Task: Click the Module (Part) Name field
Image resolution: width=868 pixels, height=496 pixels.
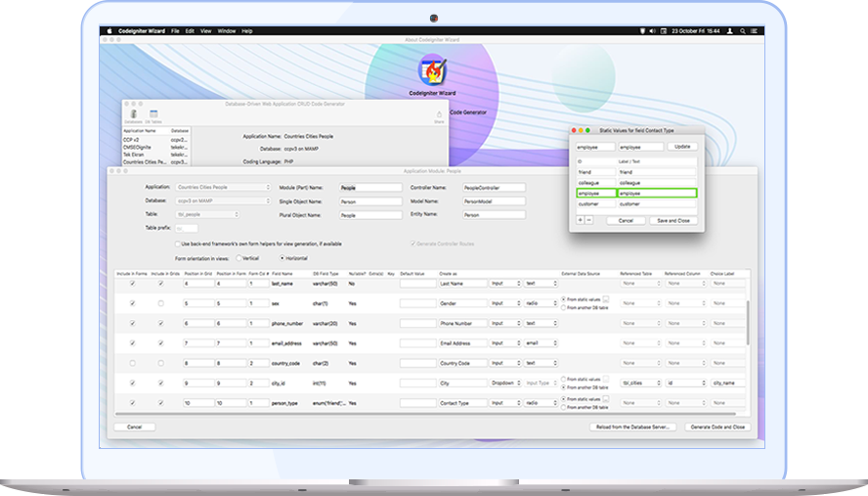Action: point(370,187)
